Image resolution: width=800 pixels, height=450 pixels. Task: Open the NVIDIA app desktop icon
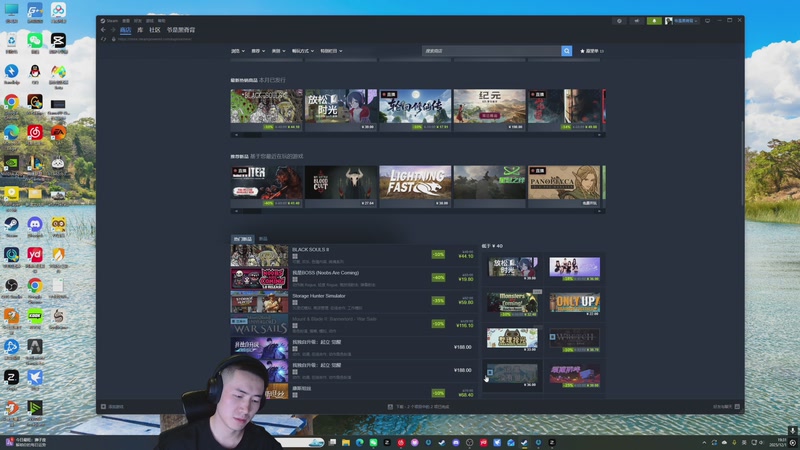[x=11, y=165]
